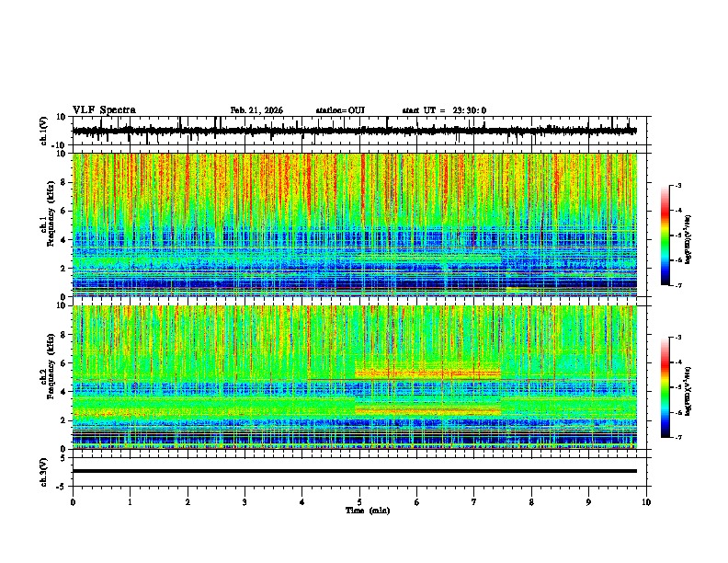Click the time axis tick label "7"

pos(474,502)
